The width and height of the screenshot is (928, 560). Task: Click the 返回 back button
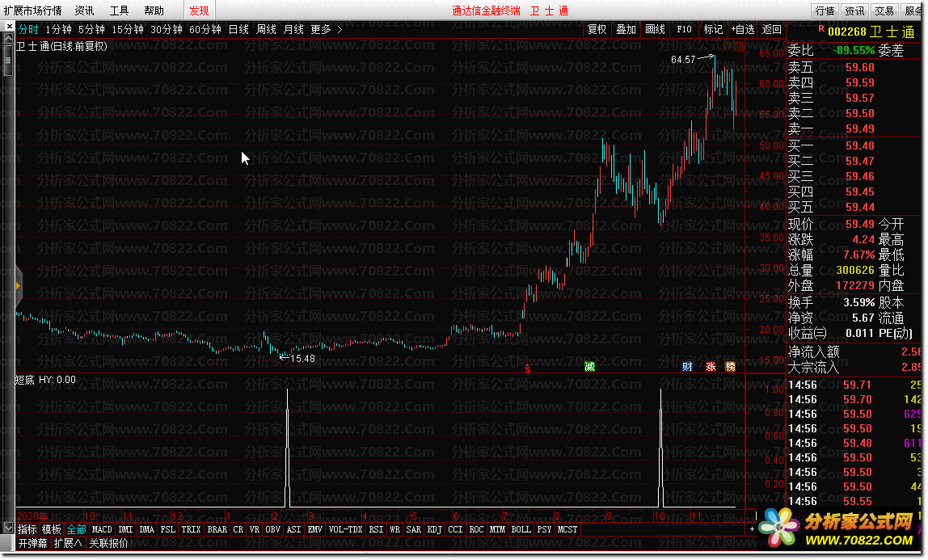tap(772, 29)
